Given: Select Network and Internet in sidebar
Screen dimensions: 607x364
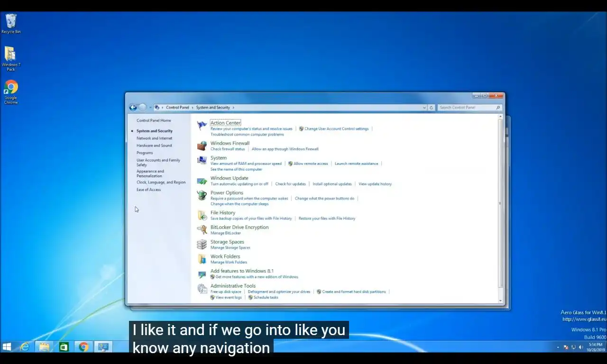Looking at the screenshot, I should coord(154,138).
